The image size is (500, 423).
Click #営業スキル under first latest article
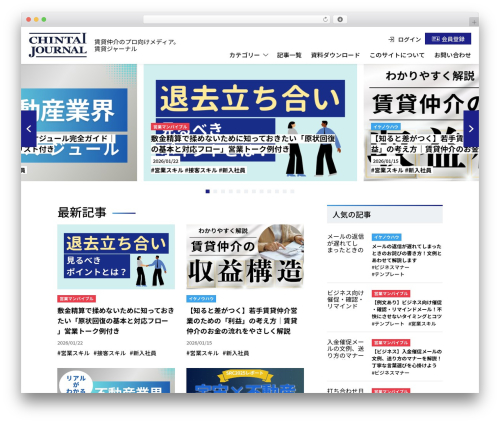(x=73, y=353)
